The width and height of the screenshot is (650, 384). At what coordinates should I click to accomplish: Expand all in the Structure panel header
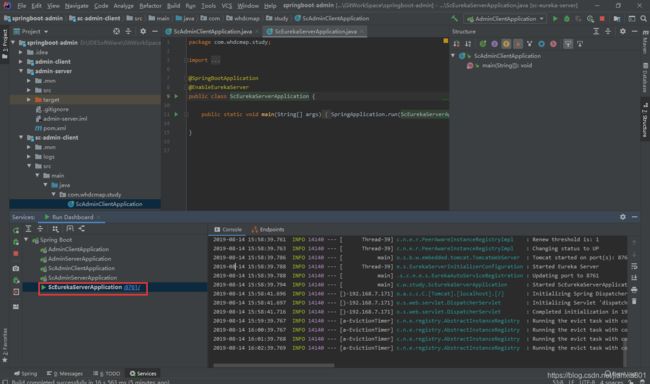coord(596,32)
